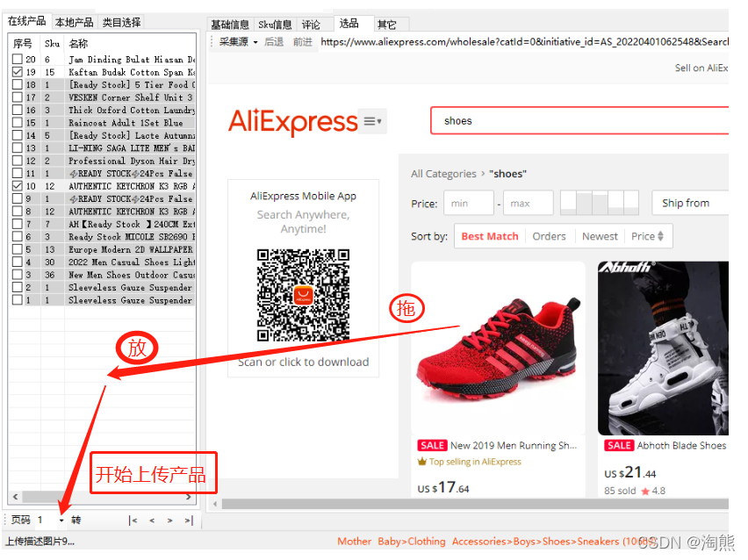
Task: Click the 转 go-to-page button
Action: [x=76, y=521]
